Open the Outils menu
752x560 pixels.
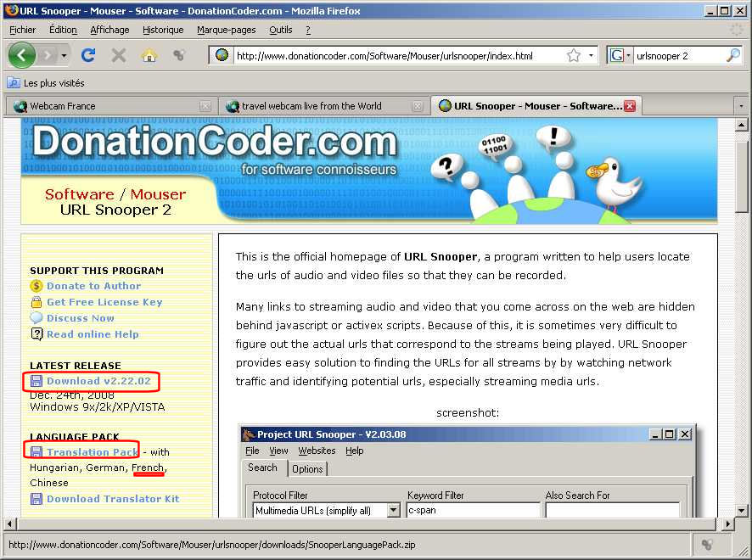tap(281, 30)
